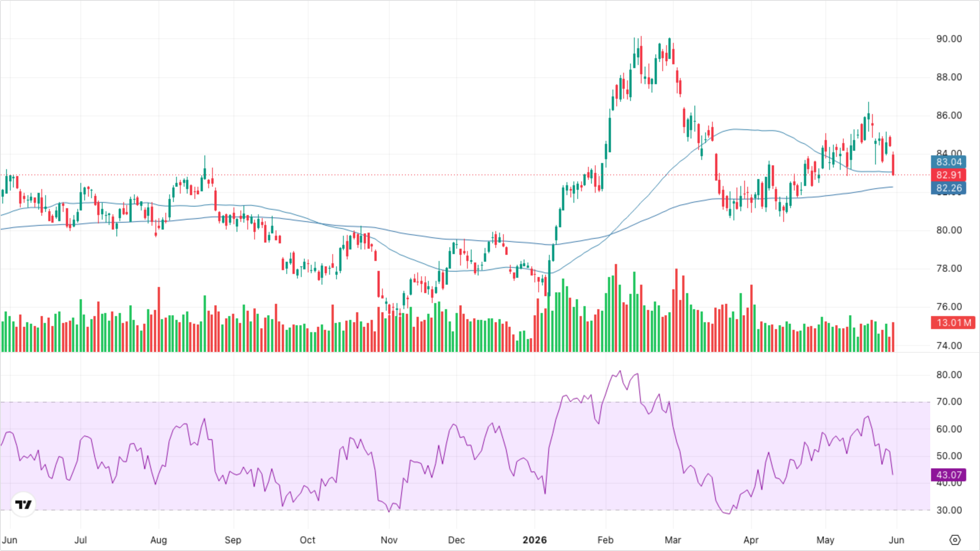The height and width of the screenshot is (551, 980).
Task: Click the Jun label right after May
Action: pos(896,540)
